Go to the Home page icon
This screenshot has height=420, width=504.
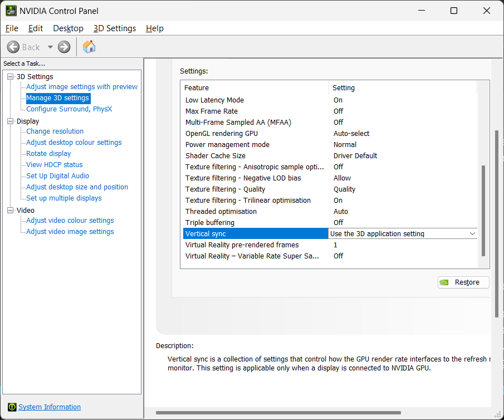(89, 47)
